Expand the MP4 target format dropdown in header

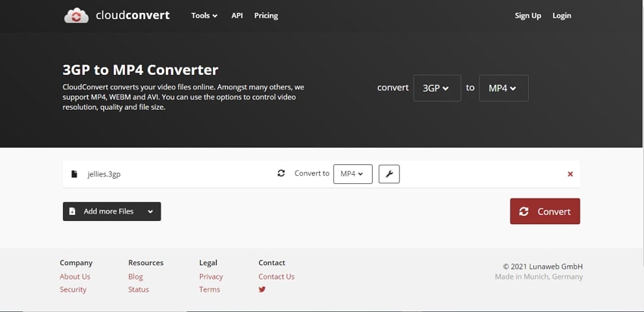tap(504, 88)
